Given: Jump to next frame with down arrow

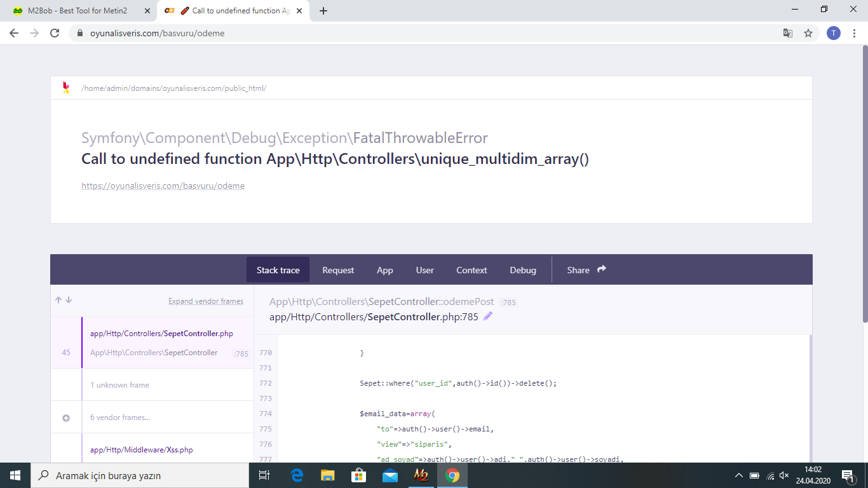Looking at the screenshot, I should 69,301.
